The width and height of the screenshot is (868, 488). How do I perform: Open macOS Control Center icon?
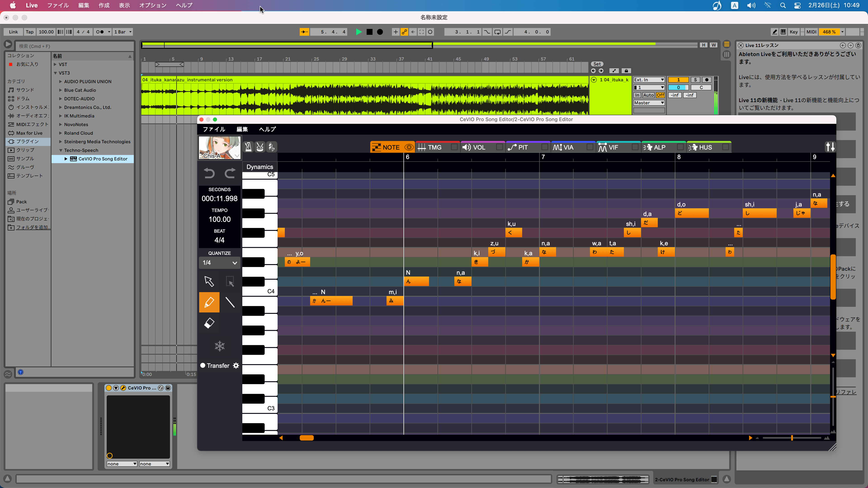coord(797,5)
